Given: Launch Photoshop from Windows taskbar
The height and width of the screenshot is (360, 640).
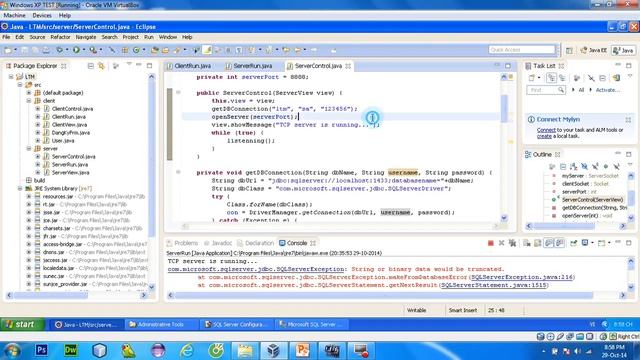Looking at the screenshot, I should coord(41,350).
